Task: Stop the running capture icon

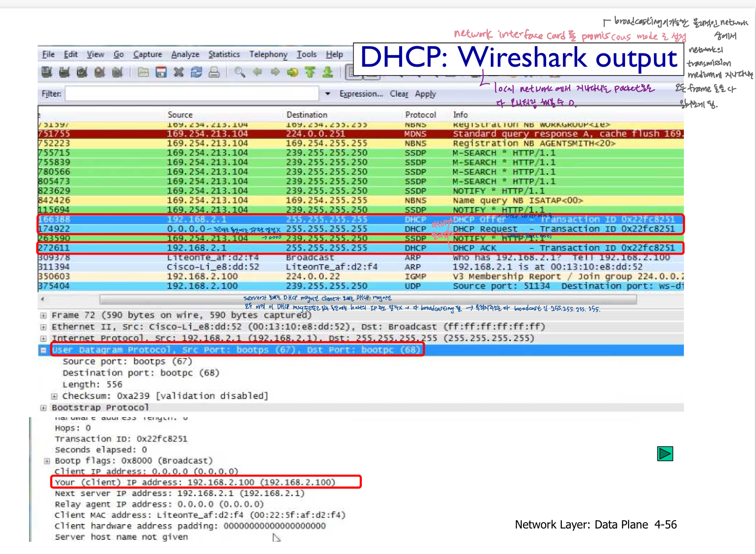Action: (100, 72)
